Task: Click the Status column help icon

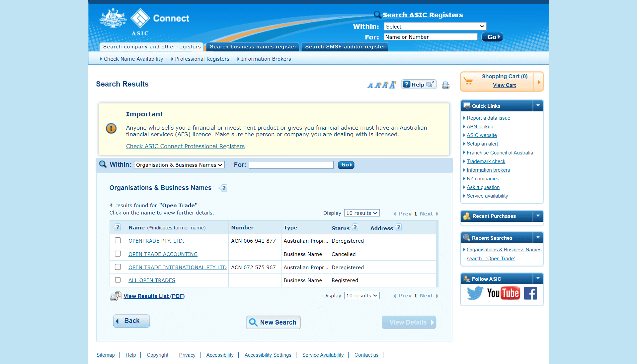Action: tap(355, 227)
